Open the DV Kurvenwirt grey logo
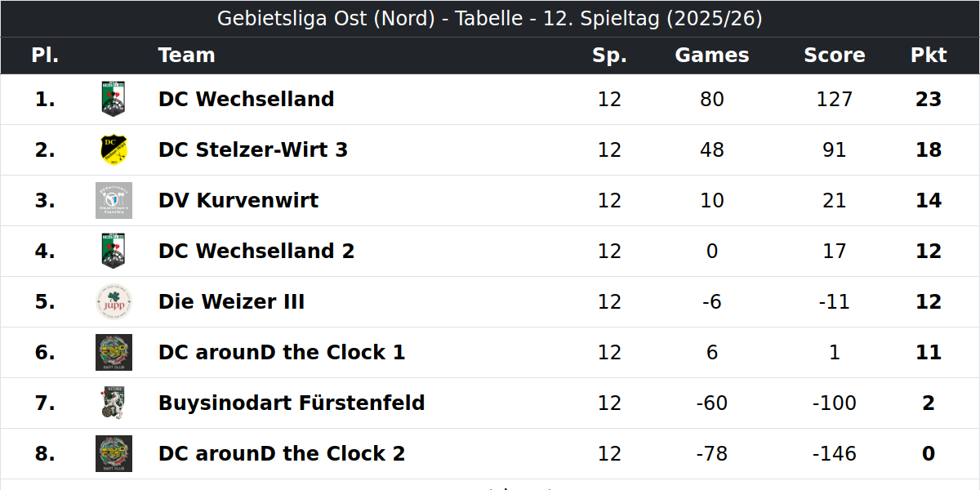Image resolution: width=980 pixels, height=490 pixels. click(114, 200)
